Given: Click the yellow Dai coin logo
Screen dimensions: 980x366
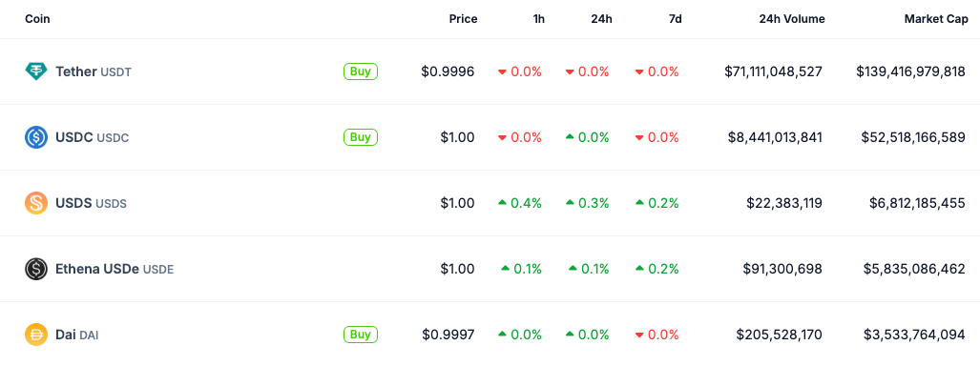Looking at the screenshot, I should 35,335.
